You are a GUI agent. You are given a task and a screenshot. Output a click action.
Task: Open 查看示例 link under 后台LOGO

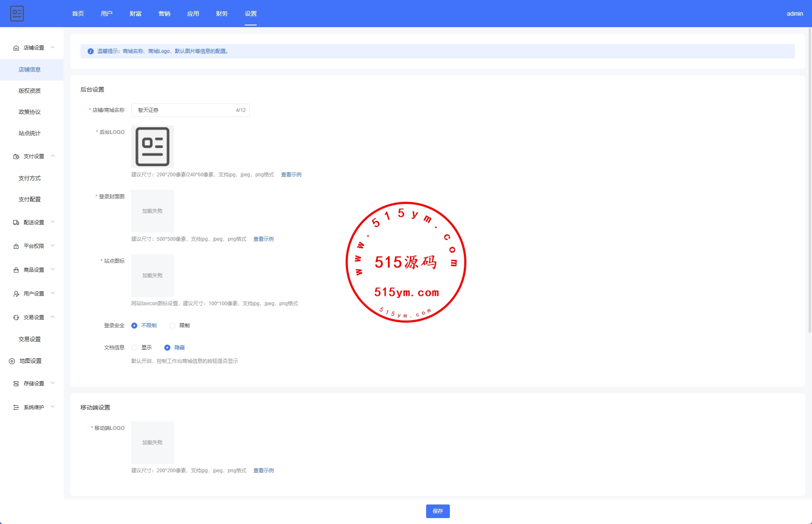pyautogui.click(x=291, y=175)
